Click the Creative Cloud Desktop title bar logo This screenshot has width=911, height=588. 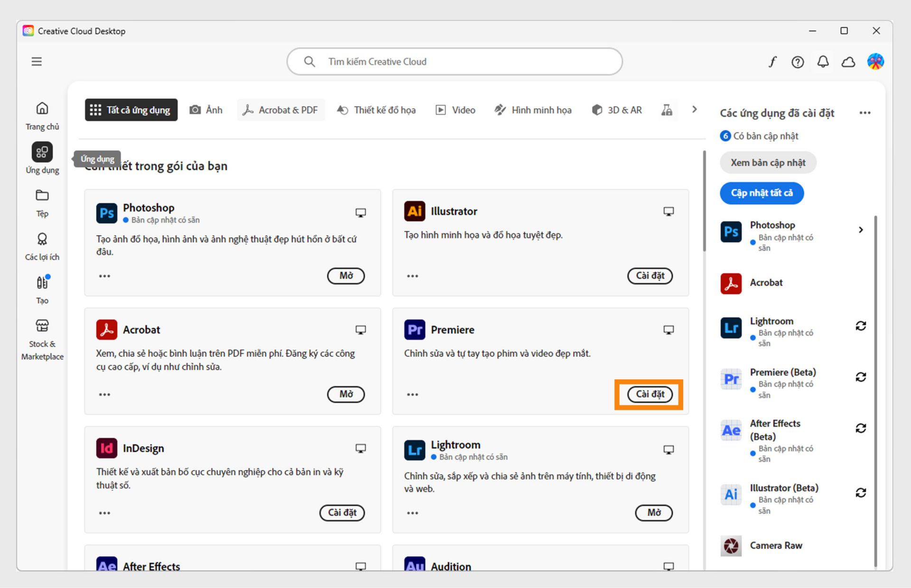28,31
